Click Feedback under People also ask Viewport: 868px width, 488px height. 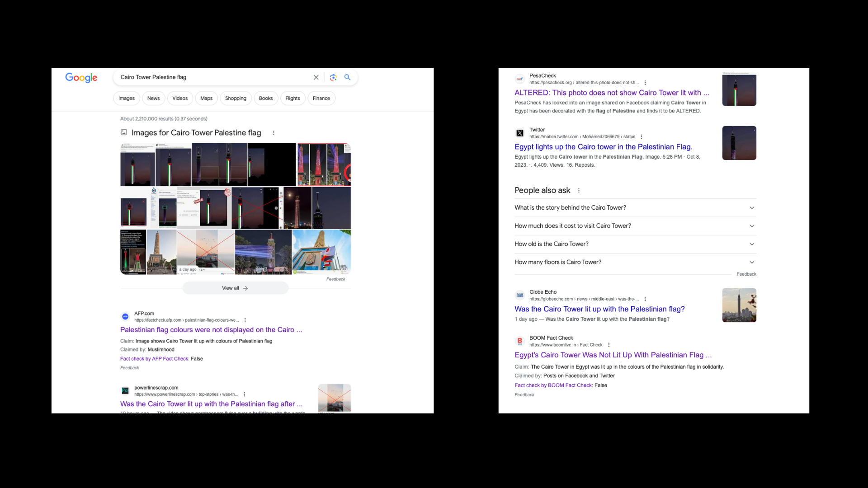pos(746,274)
